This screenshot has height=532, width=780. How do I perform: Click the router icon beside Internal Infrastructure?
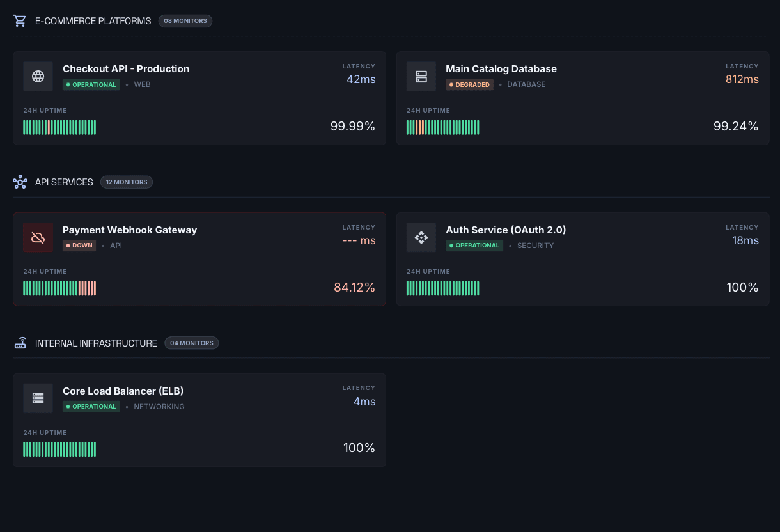point(20,343)
